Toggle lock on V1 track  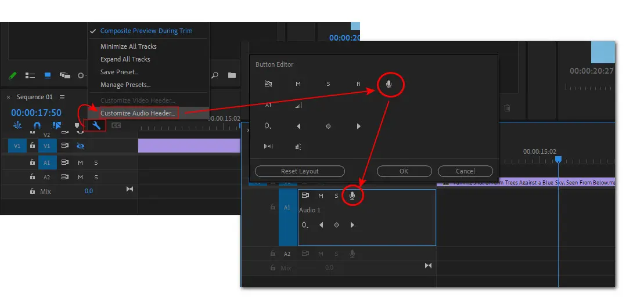coord(33,146)
